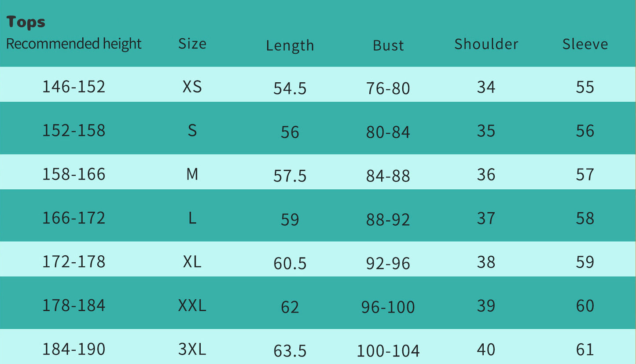
Task: Select the size M cell
Action: pos(192,174)
